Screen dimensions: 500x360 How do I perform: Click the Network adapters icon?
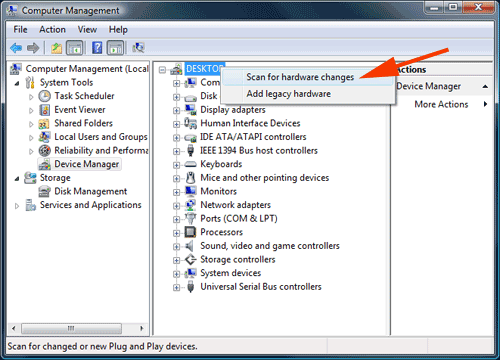191,205
